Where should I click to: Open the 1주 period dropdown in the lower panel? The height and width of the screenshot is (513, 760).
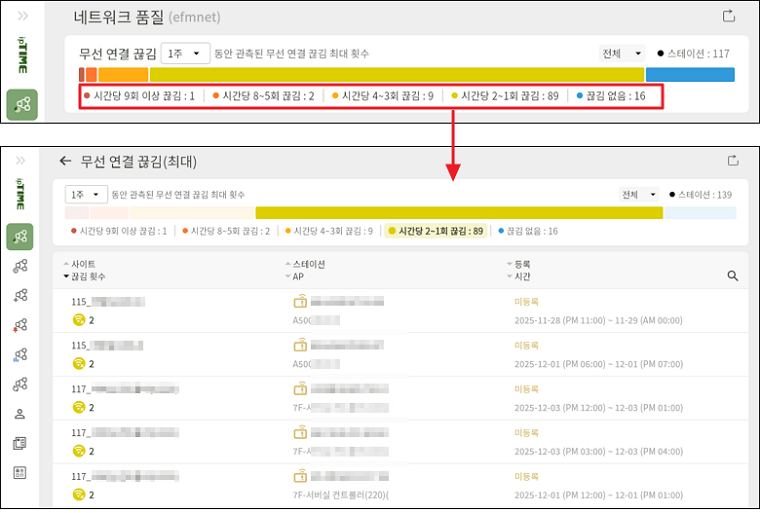(85, 194)
